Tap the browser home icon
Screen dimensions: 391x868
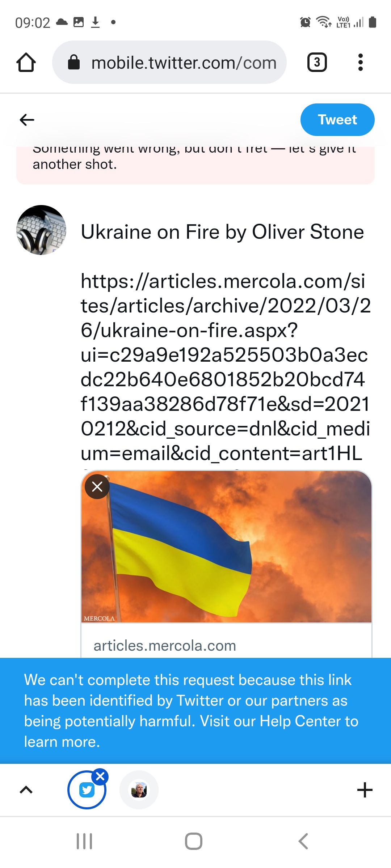click(26, 63)
